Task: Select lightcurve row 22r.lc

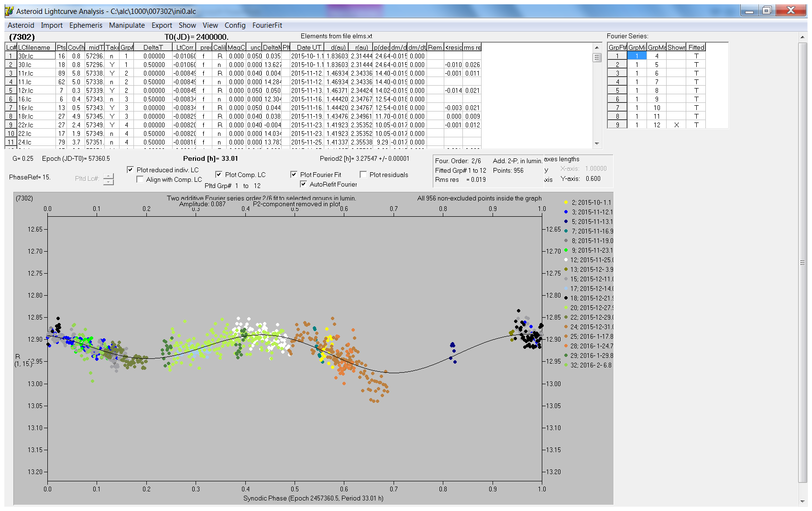Action: point(243,125)
